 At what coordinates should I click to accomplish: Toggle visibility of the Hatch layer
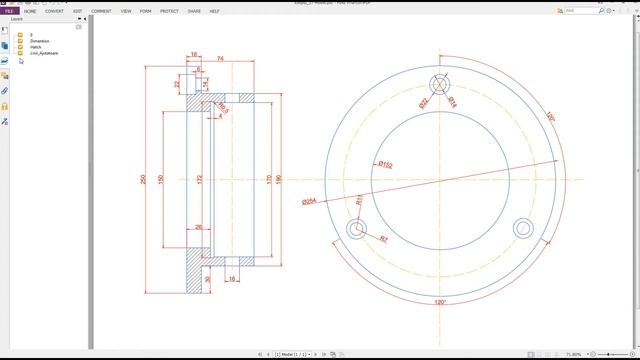[x=20, y=47]
